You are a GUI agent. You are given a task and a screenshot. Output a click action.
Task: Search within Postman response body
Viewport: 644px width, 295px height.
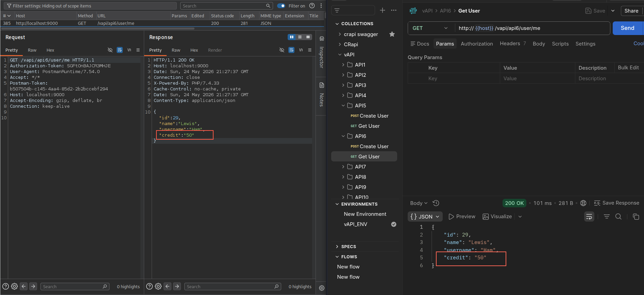click(618, 216)
